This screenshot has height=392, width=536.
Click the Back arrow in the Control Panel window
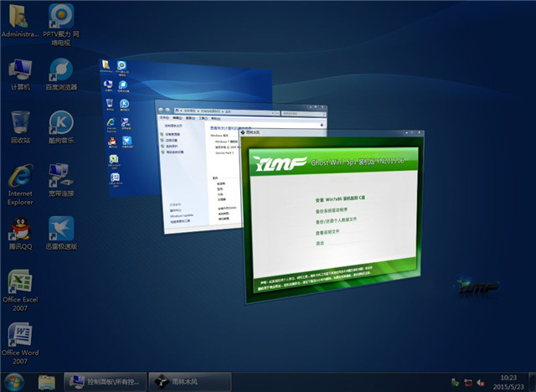pos(161,110)
